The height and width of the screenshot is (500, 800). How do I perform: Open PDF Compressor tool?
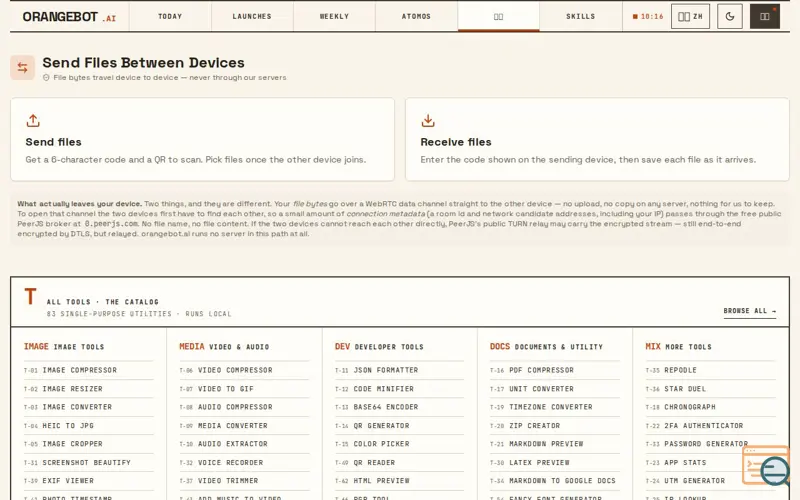pos(555,370)
